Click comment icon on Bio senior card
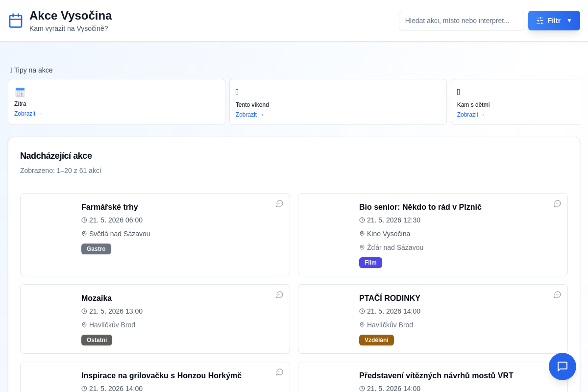 coord(558,203)
